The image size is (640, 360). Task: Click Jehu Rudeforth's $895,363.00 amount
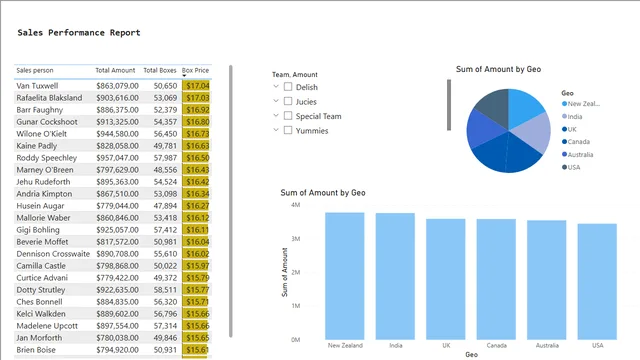117,182
